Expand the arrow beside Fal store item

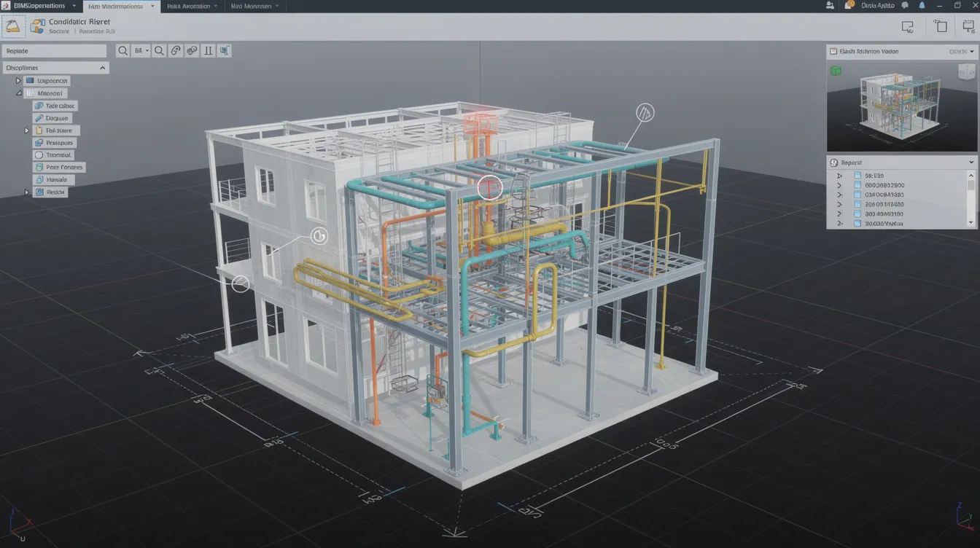point(27,130)
